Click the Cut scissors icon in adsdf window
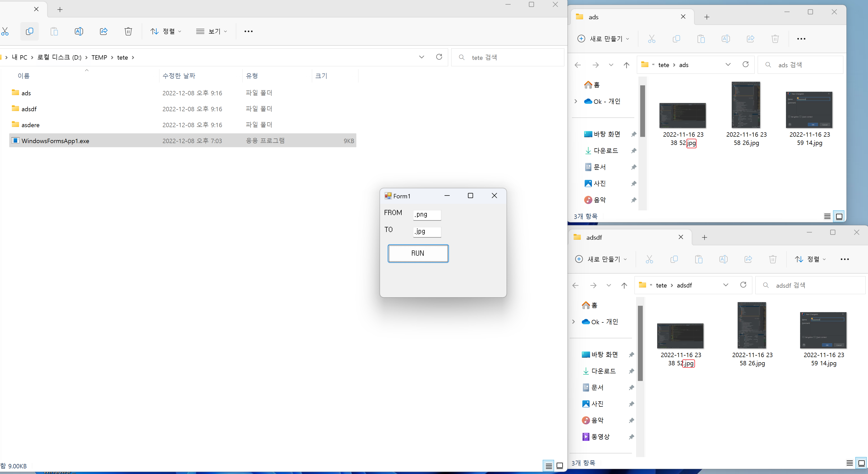 point(649,259)
